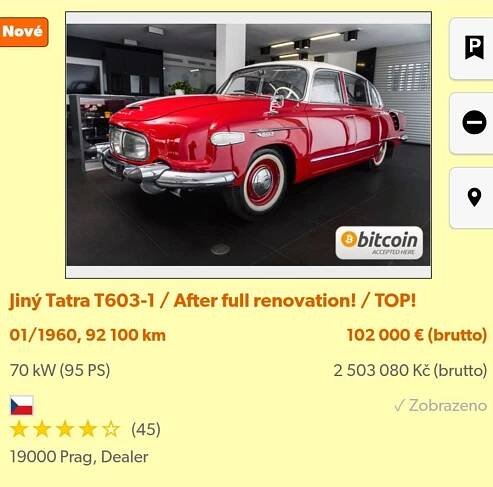The width and height of the screenshot is (493, 487).
Task: Click the Czech flag icon
Action: [x=22, y=405]
